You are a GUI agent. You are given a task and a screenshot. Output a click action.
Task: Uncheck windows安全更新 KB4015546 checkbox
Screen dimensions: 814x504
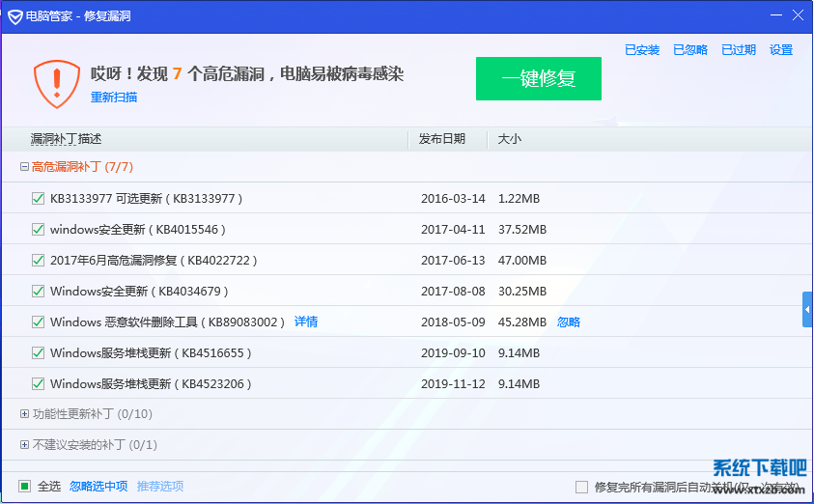(38, 229)
